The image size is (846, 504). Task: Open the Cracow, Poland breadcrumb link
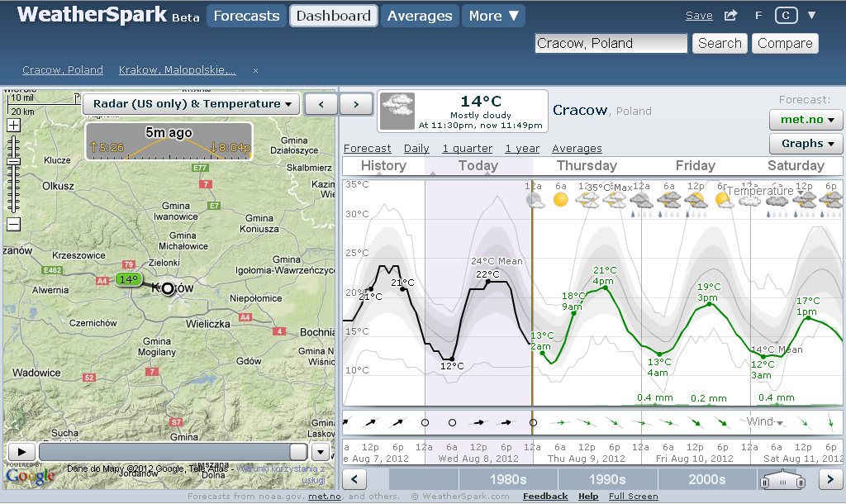[63, 70]
